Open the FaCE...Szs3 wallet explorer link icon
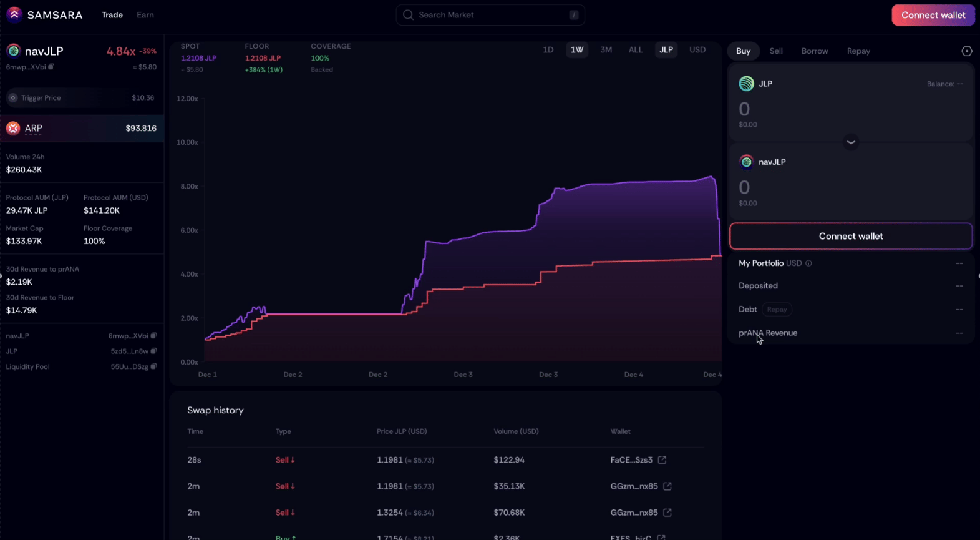This screenshot has height=540, width=980. (x=662, y=460)
